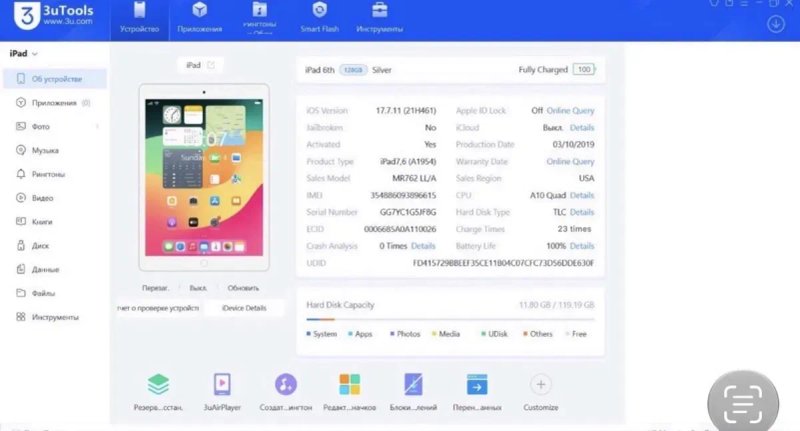Open Crash Analysis Details link
The height and width of the screenshot is (431, 800).
click(423, 246)
